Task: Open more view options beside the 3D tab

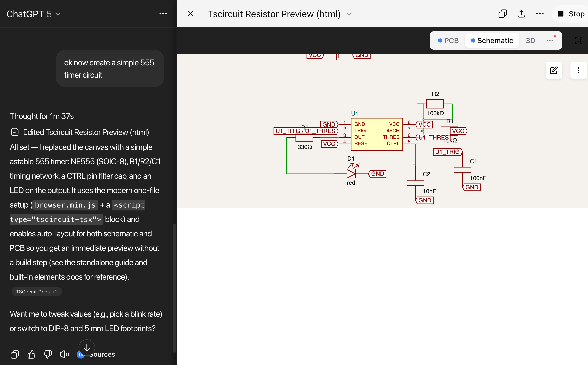Action: [550, 41]
